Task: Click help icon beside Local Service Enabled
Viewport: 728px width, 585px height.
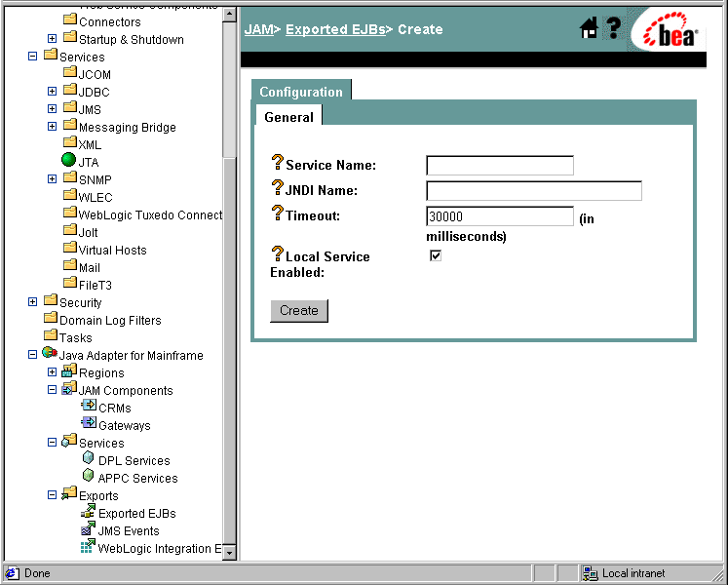Action: point(277,253)
